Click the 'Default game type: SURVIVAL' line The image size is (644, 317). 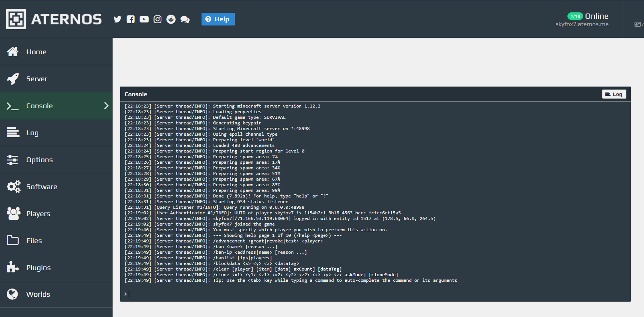[205, 117]
